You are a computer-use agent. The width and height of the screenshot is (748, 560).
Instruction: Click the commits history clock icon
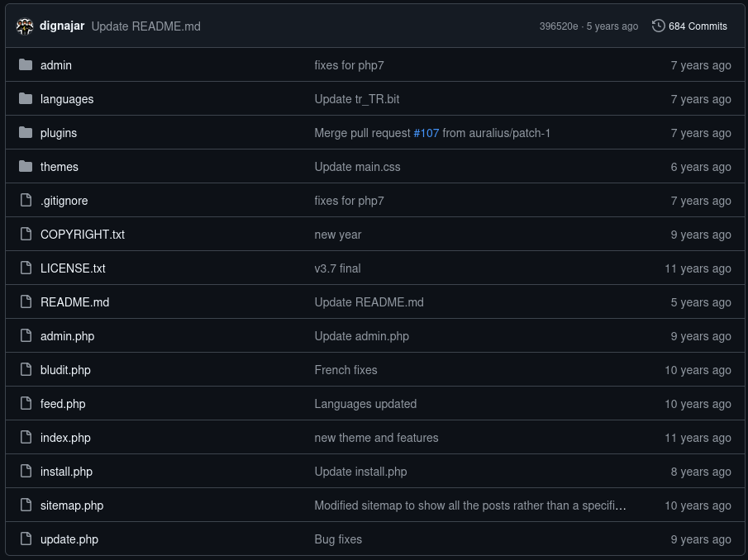658,26
